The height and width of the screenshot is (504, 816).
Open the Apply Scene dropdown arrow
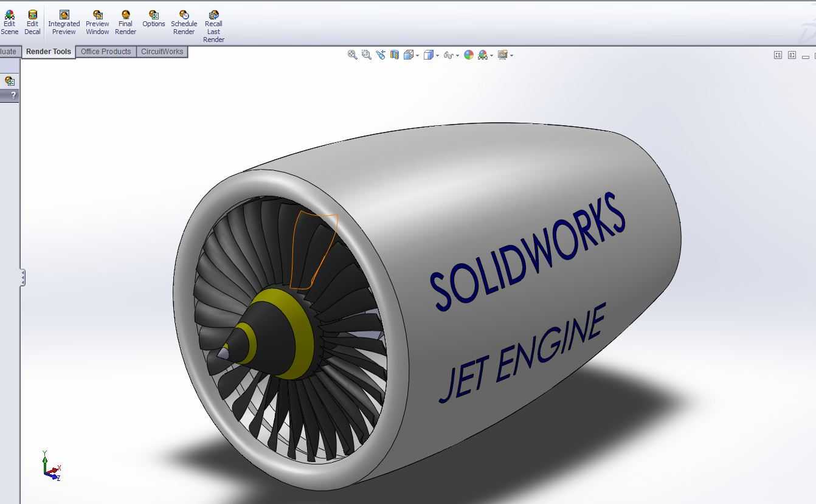click(492, 55)
